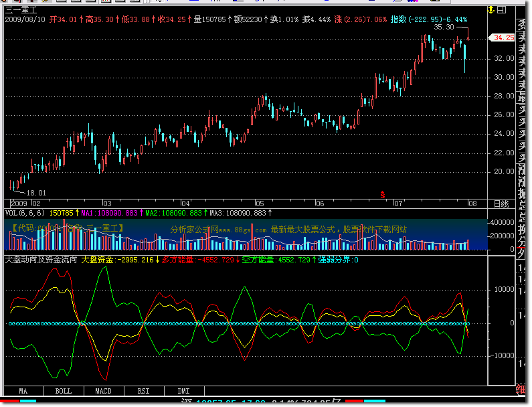Click the MA1:108090.883 magenta value
532x407 pixels.
pyautogui.click(x=109, y=213)
